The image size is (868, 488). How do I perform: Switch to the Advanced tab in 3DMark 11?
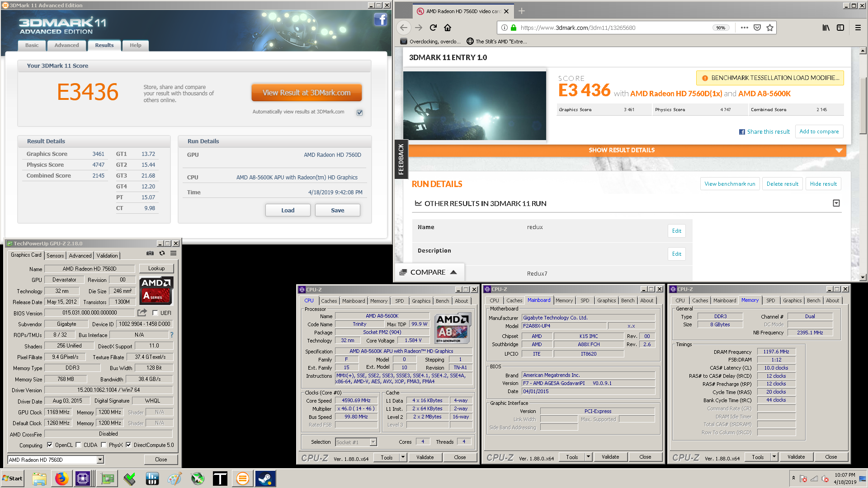pyautogui.click(x=66, y=45)
